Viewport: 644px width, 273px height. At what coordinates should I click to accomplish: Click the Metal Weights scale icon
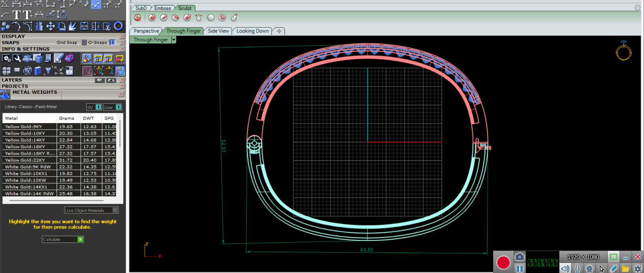[5, 95]
